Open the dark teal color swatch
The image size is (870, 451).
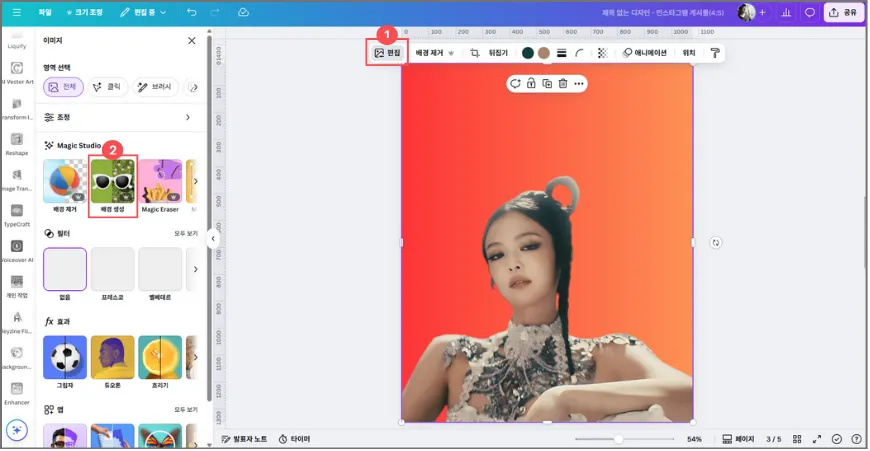[x=528, y=53]
